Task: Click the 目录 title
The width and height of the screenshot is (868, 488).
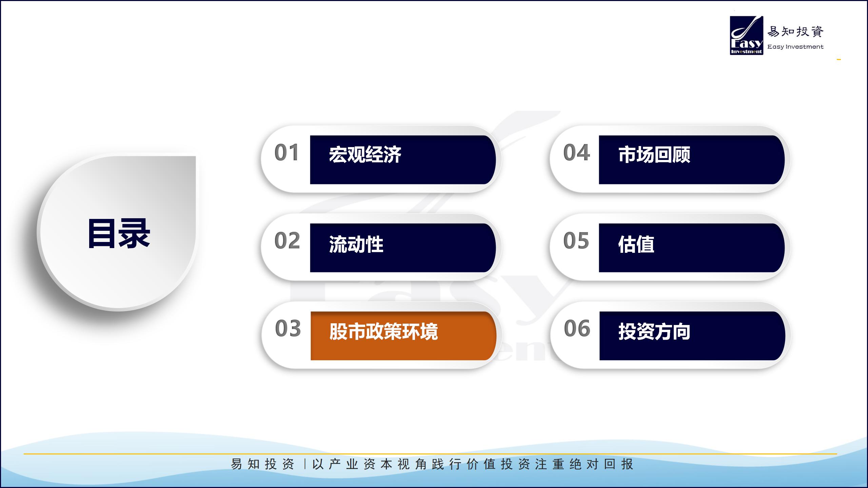Action: pyautogui.click(x=119, y=233)
